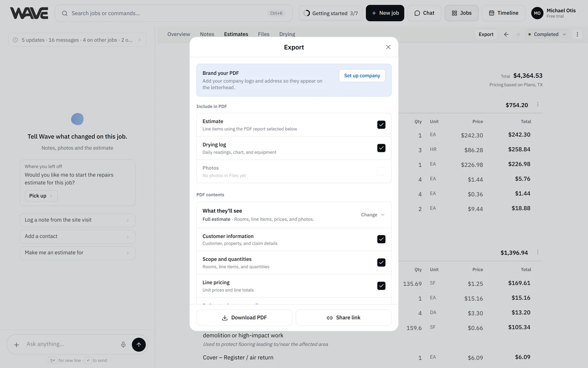
Task: Open the Timeline view
Action: click(503, 13)
